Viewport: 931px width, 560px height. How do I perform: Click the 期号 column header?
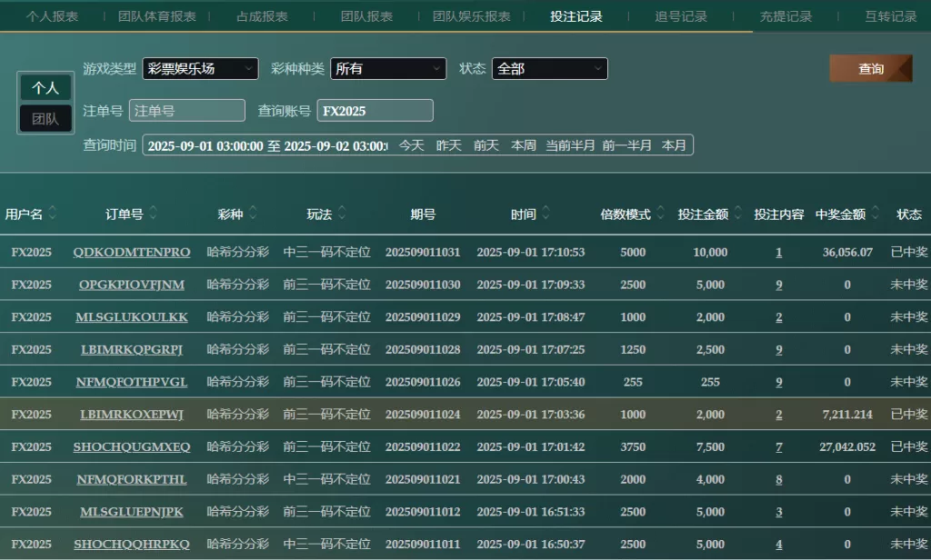[423, 215]
